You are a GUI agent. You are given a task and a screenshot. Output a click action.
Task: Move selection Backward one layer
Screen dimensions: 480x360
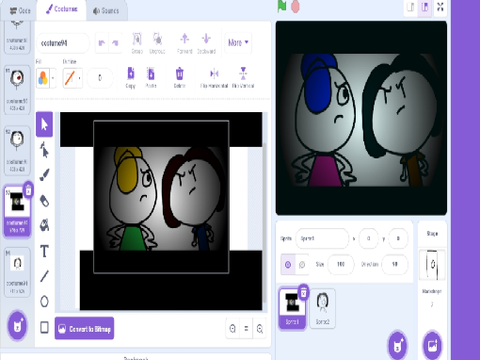point(206,43)
